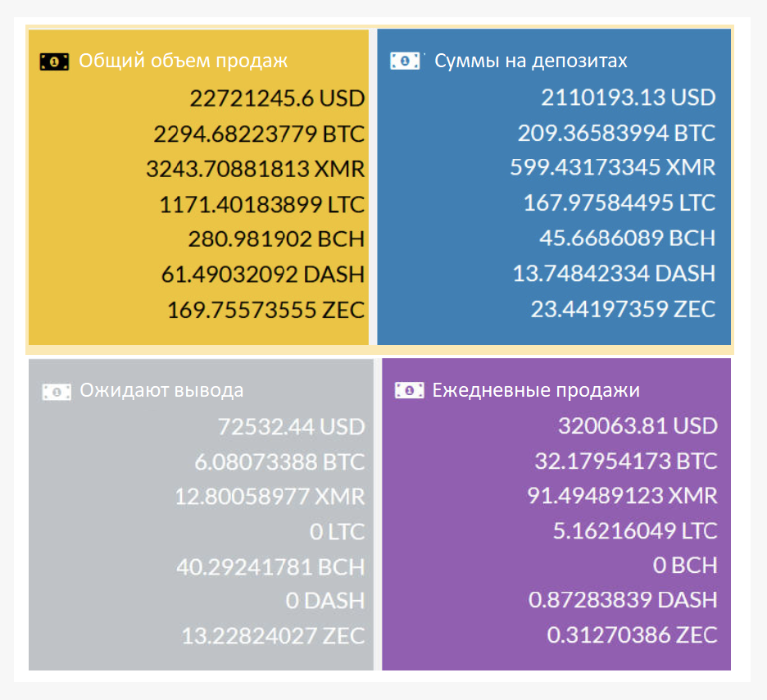The height and width of the screenshot is (700, 767).
Task: Click pending withdrawal 72532.44 USD value
Action: [x=291, y=426]
